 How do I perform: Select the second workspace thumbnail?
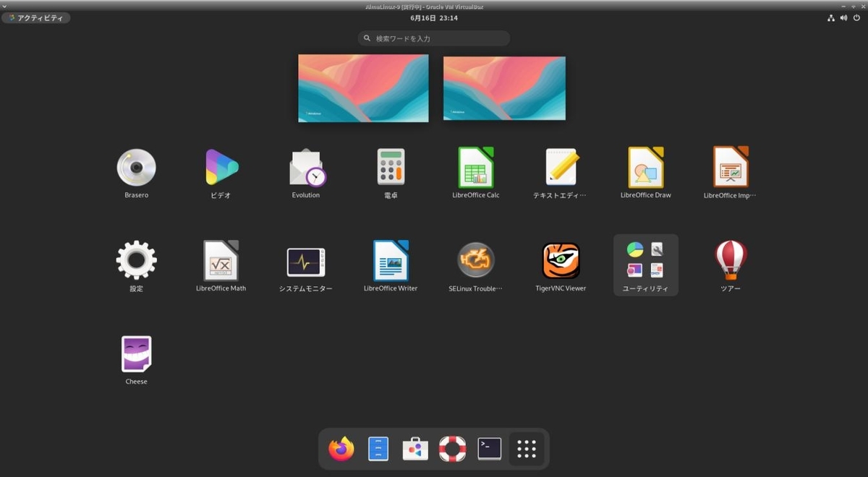(x=504, y=88)
